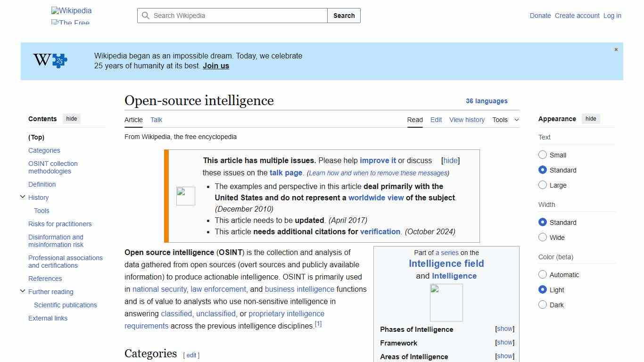Screen dimensions: 644x362
Task: Expand the Further reading section
Action: (x=23, y=291)
